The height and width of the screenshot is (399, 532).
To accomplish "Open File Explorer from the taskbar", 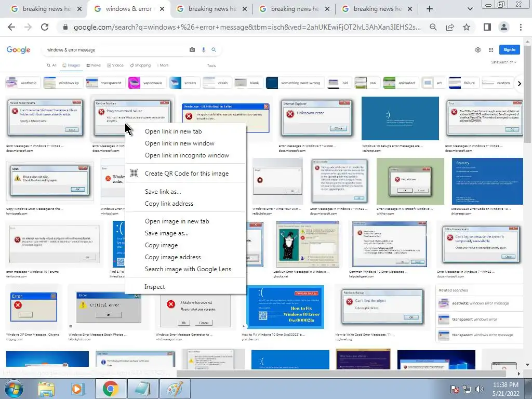I will 46,389.
